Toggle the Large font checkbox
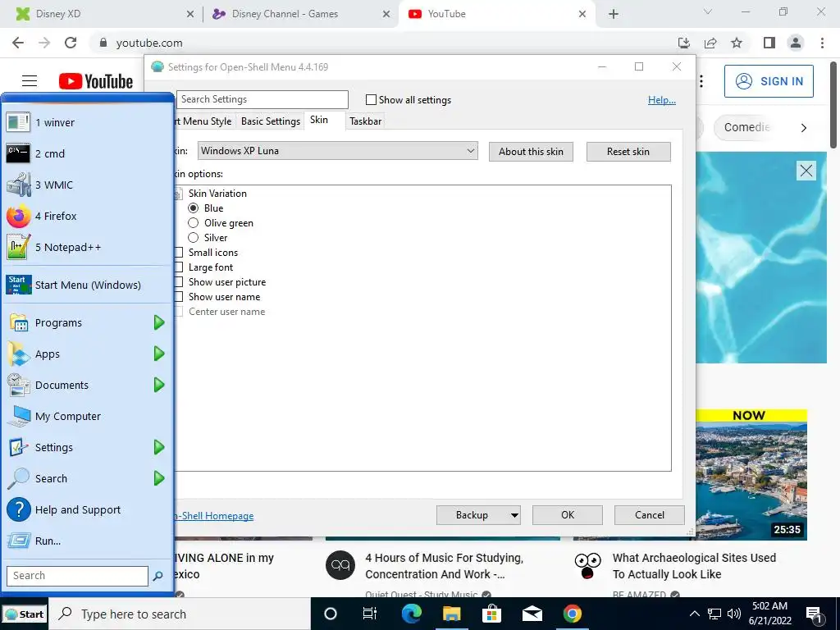The width and height of the screenshot is (840, 630). [x=178, y=267]
